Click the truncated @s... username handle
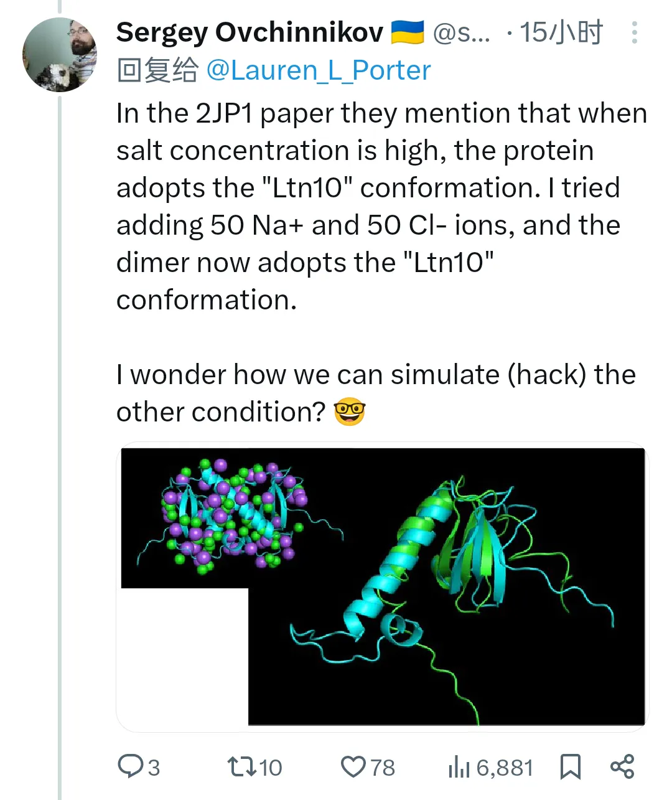 (462, 33)
